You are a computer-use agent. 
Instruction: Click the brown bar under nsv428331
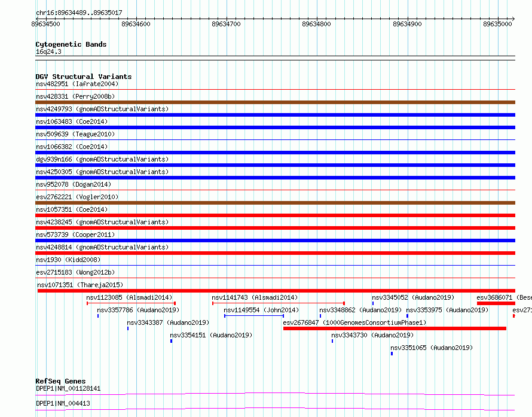(x=275, y=102)
